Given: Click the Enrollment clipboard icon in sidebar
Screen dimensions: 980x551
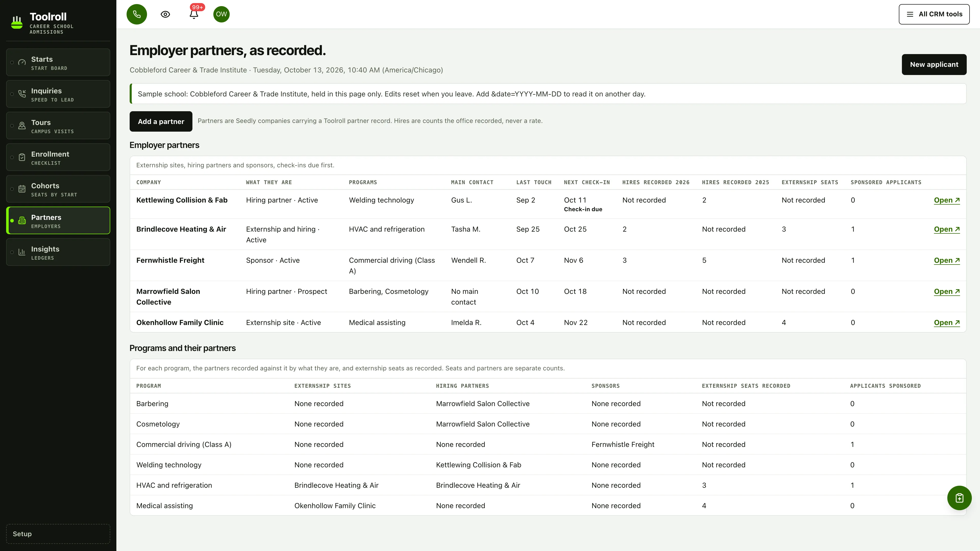Looking at the screenshot, I should [22, 157].
